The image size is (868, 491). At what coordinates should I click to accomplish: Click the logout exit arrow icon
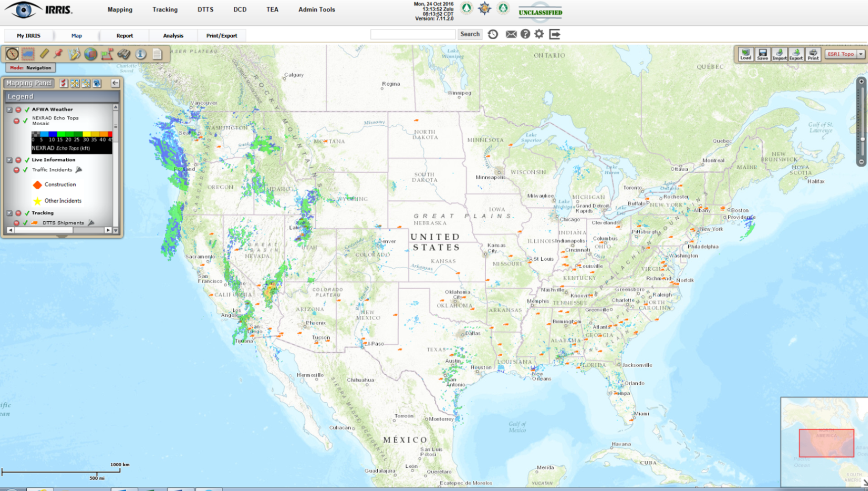(555, 34)
